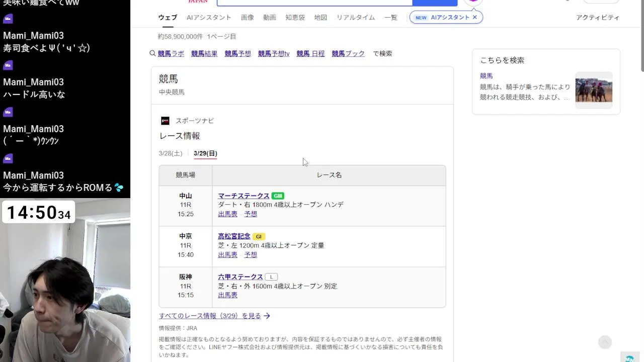Open 出馬表 for マーチステークス

coord(227,214)
